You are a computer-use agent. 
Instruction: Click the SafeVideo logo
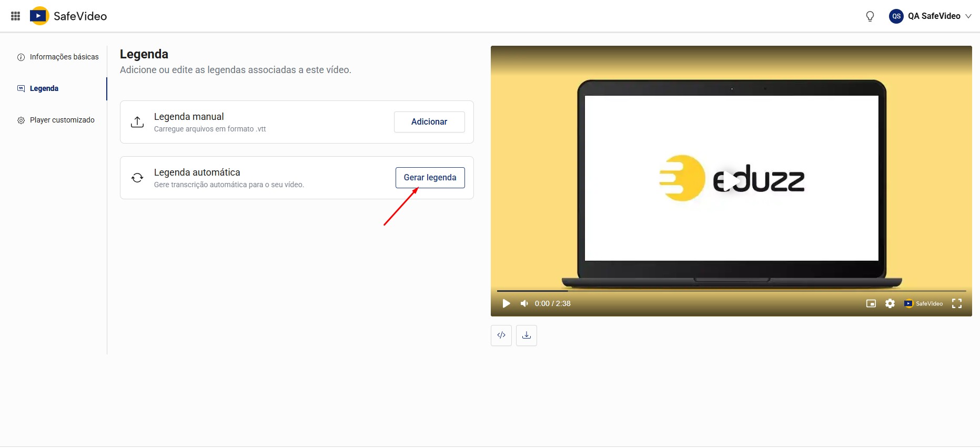pyautogui.click(x=68, y=16)
